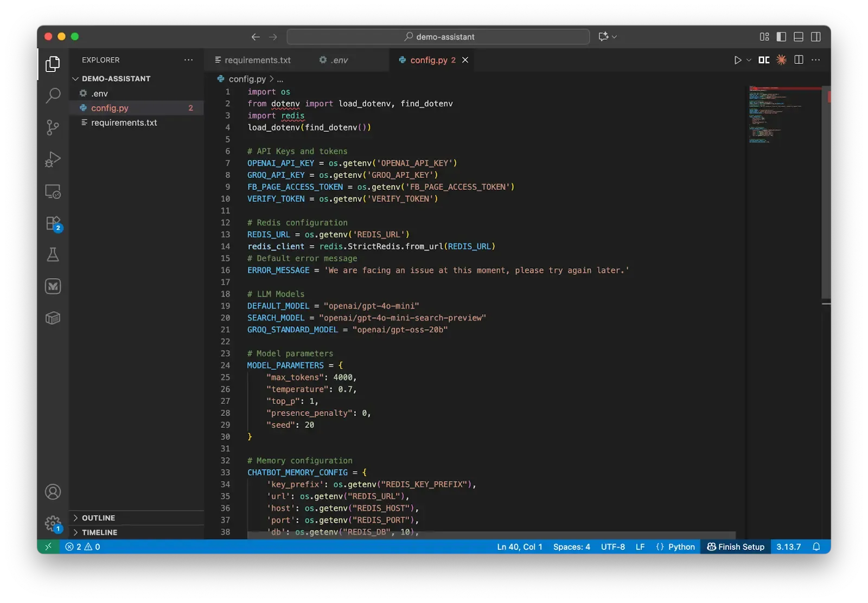Toggle the bottom Panel visibility

[x=799, y=37]
